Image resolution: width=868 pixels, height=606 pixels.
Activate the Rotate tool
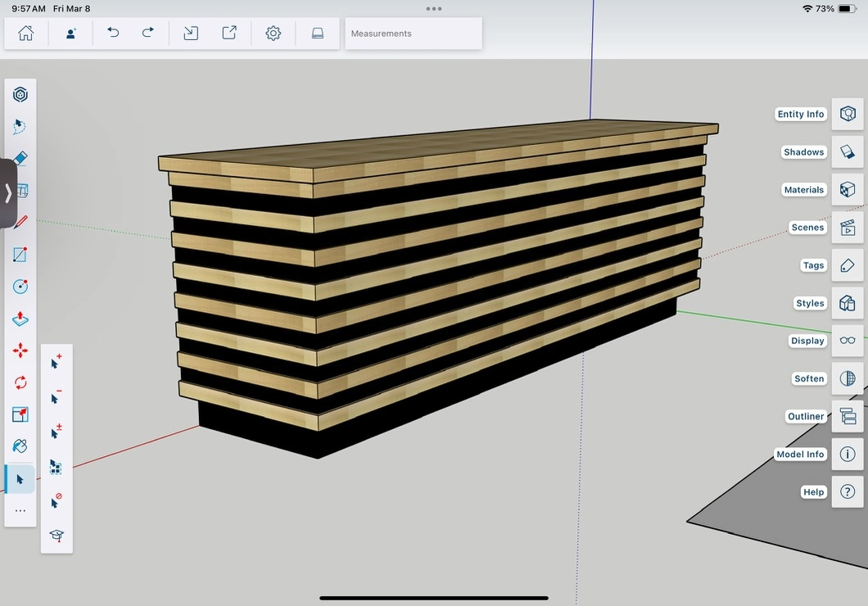[x=20, y=382]
